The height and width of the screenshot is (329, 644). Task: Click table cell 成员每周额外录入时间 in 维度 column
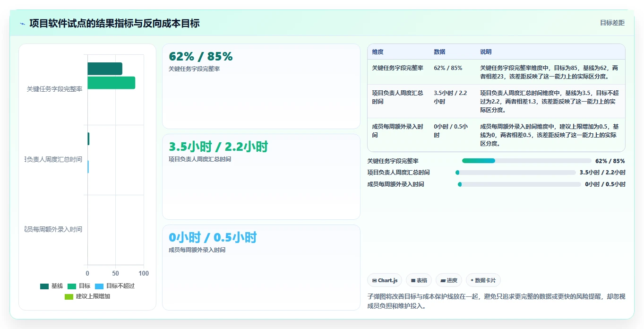click(x=397, y=131)
